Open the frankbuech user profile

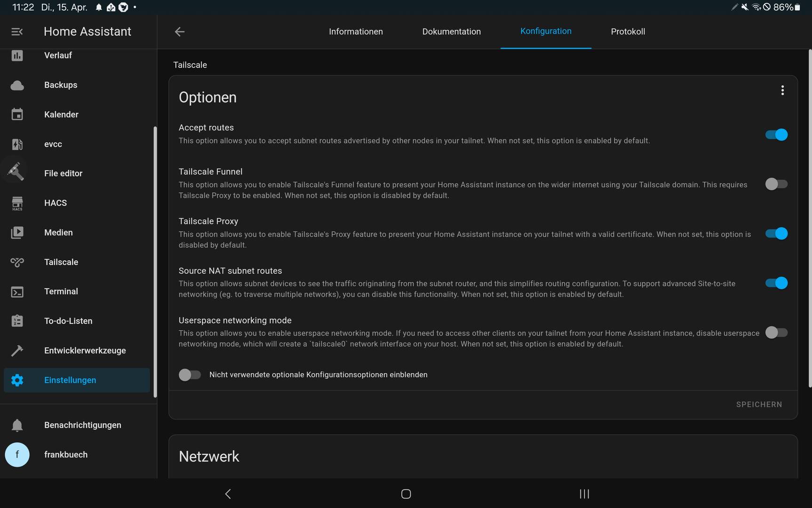[x=65, y=455]
